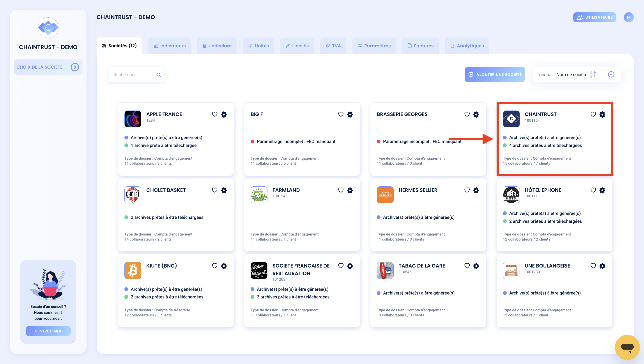Expand the sort-by dropdown chevron
The image size is (644, 364).
tap(611, 74)
